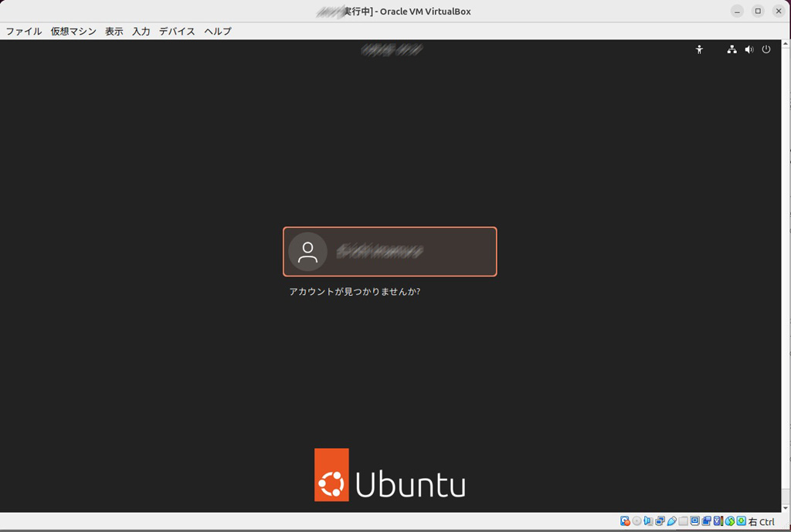Maximize the VirtualBox window
This screenshot has height=532, width=791.
758,11
